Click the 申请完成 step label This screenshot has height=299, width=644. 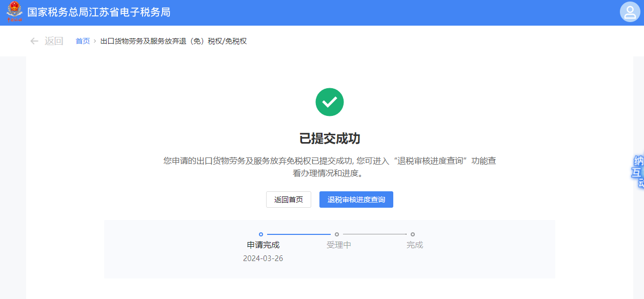(263, 245)
